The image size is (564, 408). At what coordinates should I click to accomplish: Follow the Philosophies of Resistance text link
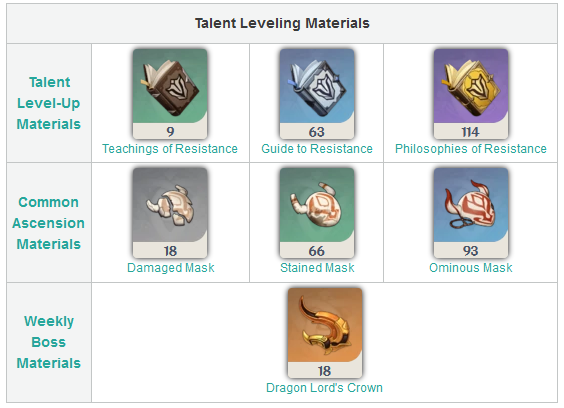point(471,149)
